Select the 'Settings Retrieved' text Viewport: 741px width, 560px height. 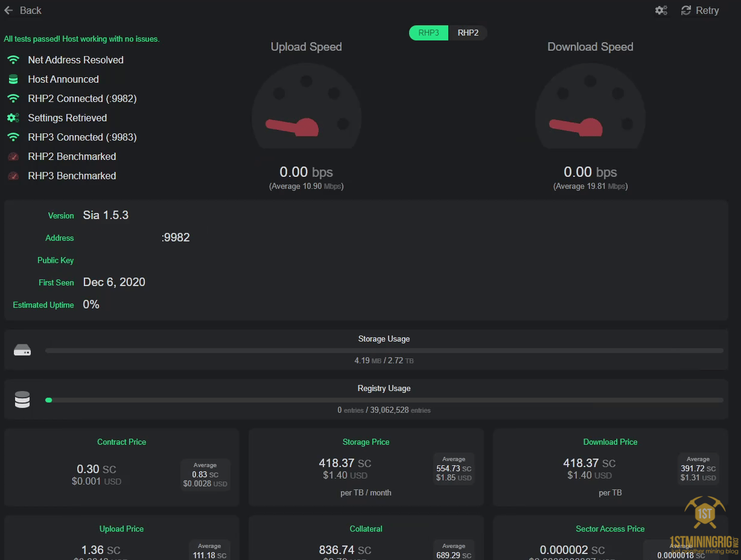click(67, 118)
